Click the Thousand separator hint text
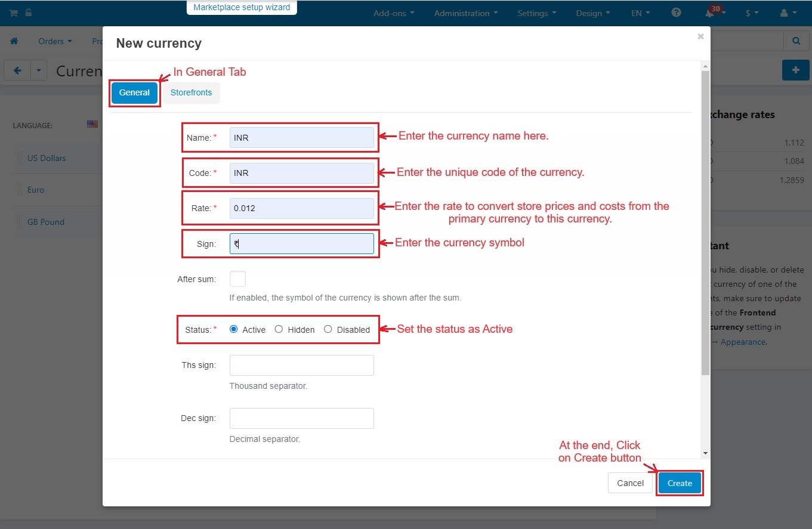 [x=268, y=386]
